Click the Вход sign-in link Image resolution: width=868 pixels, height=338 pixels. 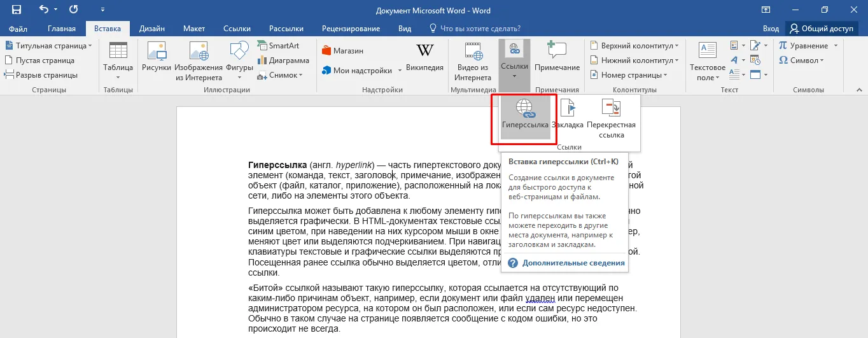pyautogui.click(x=771, y=29)
